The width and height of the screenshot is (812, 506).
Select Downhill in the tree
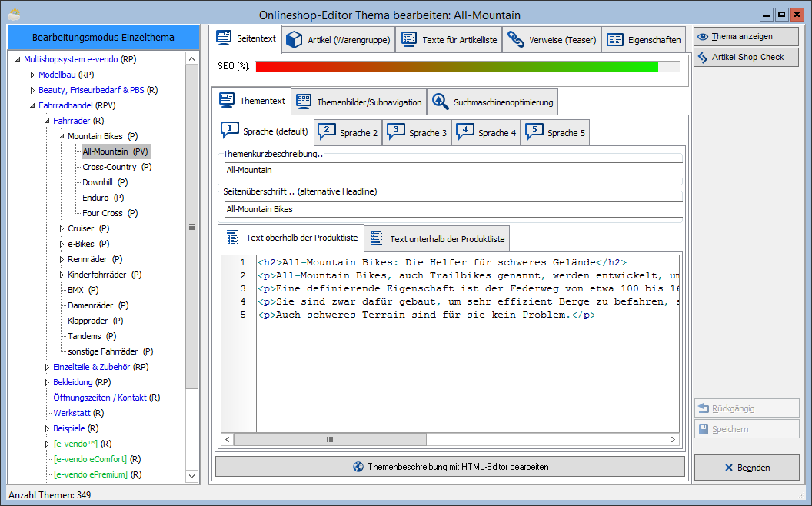click(105, 182)
